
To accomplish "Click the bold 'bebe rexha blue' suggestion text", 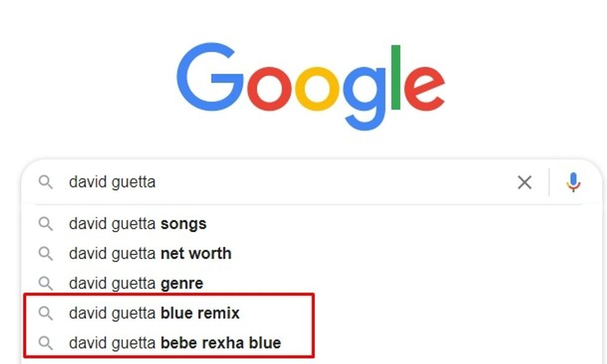I will click(x=221, y=342).
